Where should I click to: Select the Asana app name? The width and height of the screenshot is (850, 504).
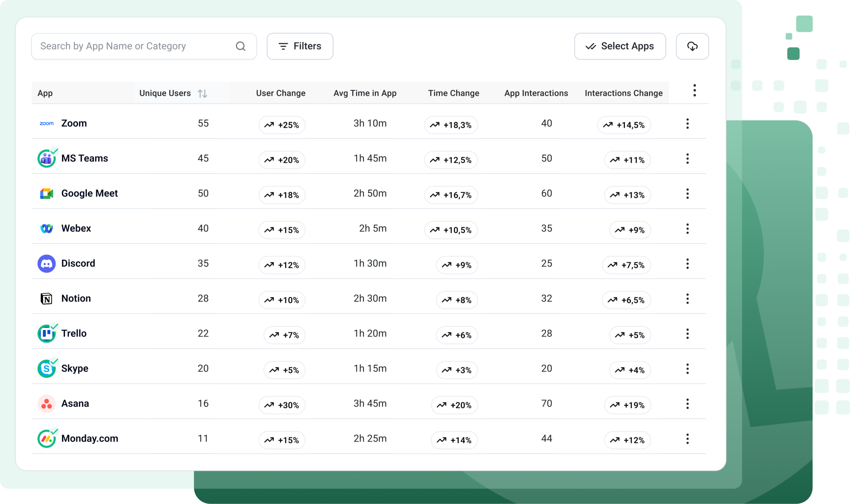[75, 403]
